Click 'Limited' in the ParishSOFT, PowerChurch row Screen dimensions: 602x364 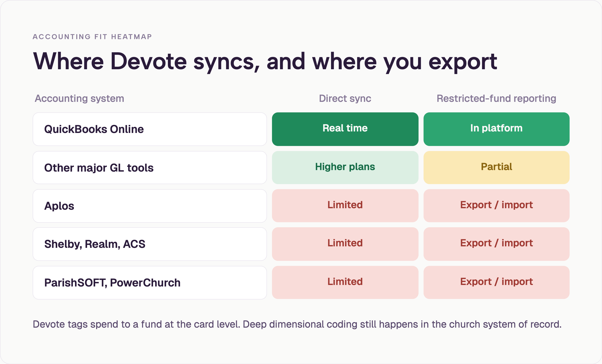[345, 282]
